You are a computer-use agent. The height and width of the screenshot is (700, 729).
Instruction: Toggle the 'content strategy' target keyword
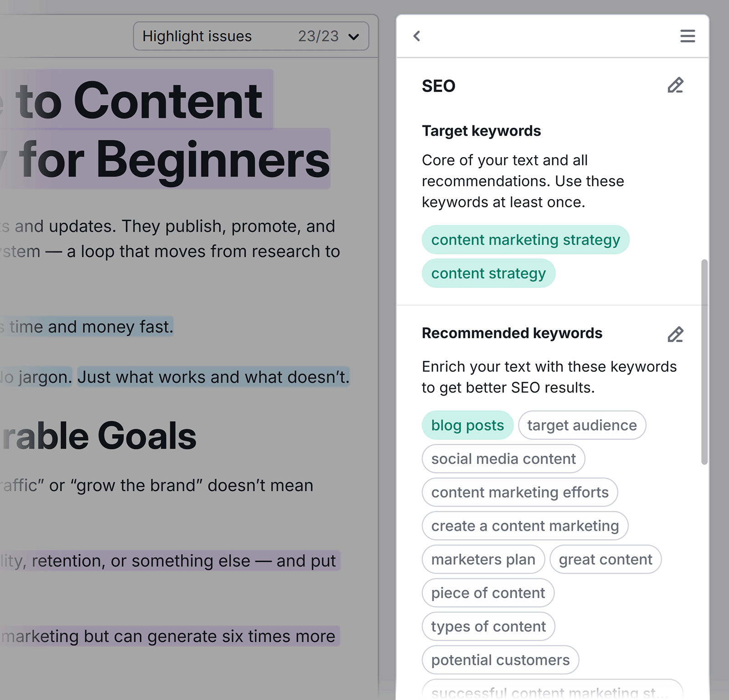pos(488,273)
